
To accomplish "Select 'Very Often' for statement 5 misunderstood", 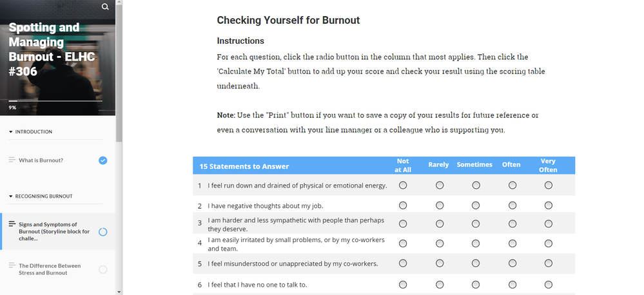I will pos(548,263).
